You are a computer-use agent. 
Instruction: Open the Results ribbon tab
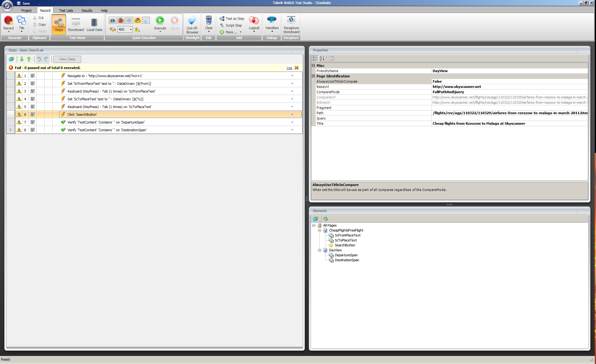(x=87, y=11)
